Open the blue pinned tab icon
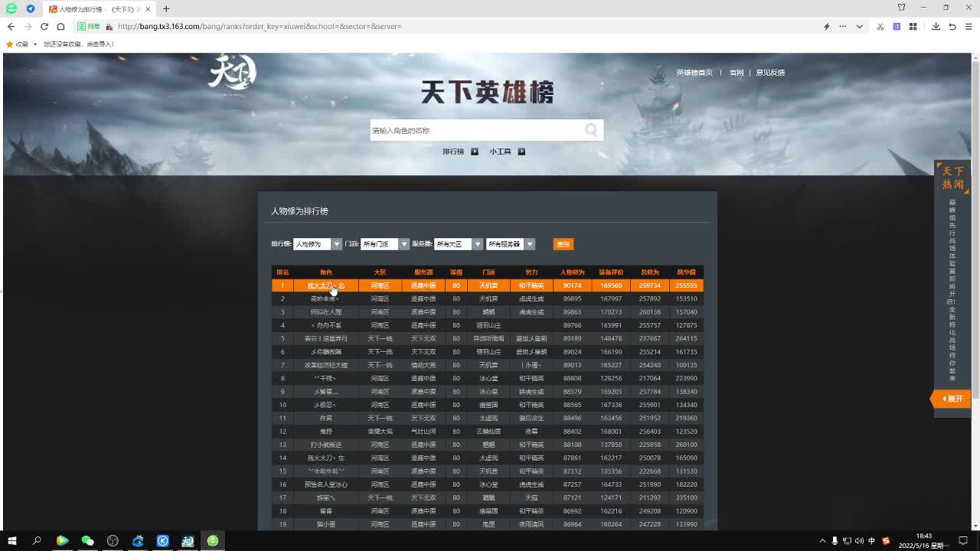Screen dimensions: 980x551 click(x=31, y=8)
